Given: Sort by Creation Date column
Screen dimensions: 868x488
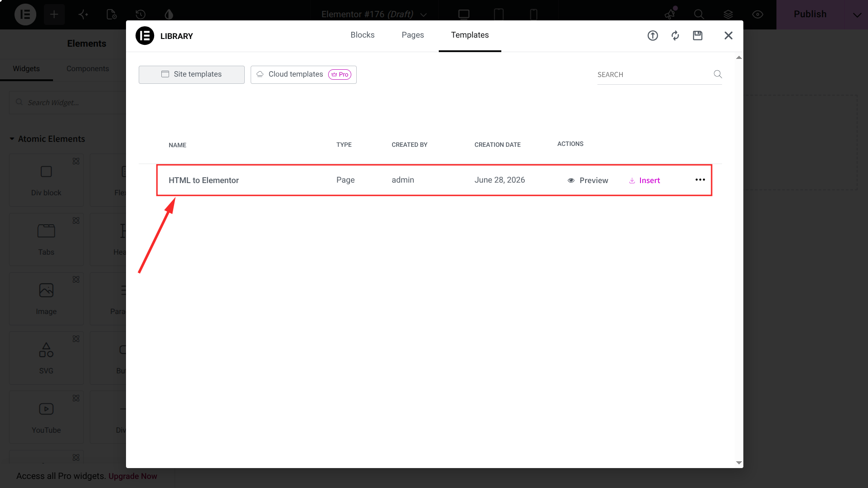Looking at the screenshot, I should (x=497, y=145).
